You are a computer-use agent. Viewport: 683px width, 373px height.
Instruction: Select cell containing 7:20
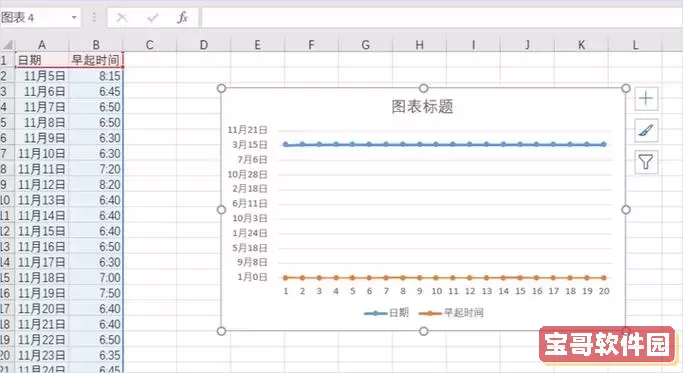pyautogui.click(x=96, y=169)
